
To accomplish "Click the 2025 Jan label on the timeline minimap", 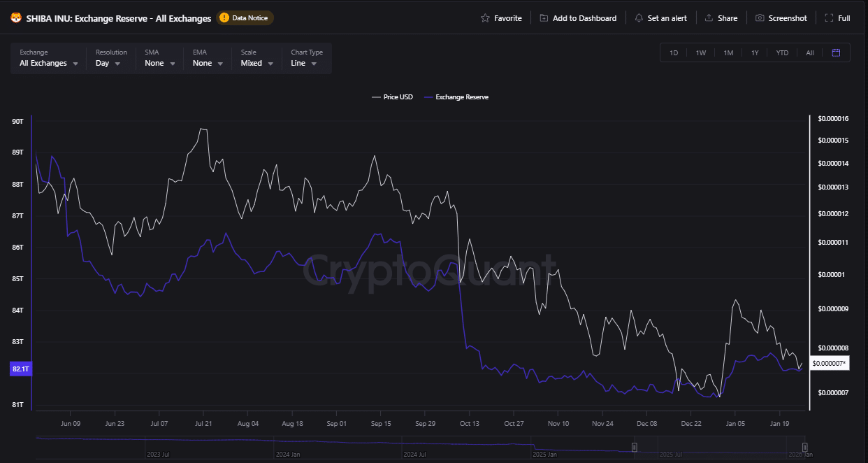I will click(x=544, y=453).
